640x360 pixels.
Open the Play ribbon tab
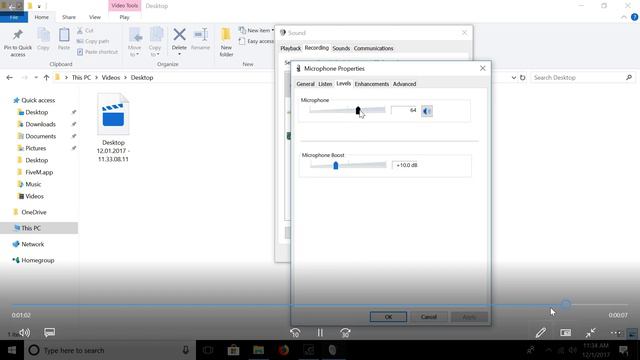124,17
